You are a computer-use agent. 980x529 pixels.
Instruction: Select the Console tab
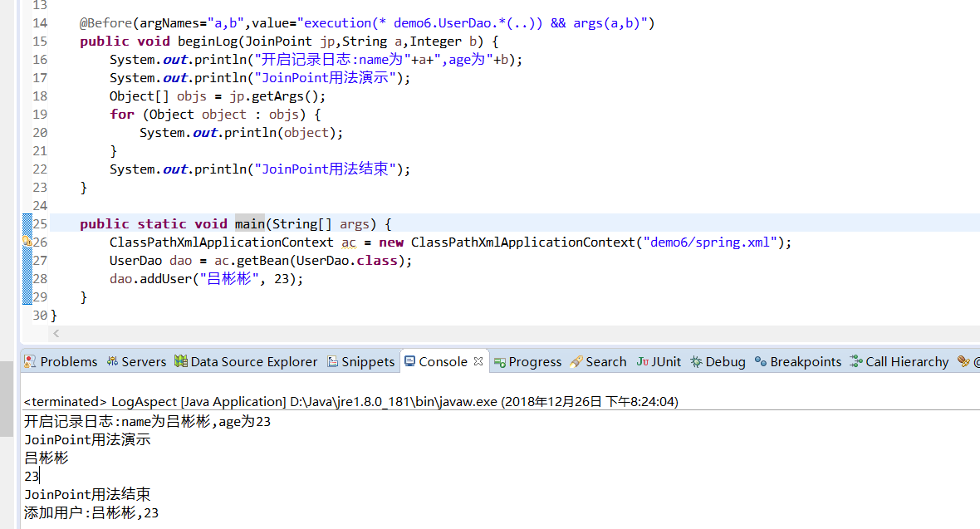443,361
